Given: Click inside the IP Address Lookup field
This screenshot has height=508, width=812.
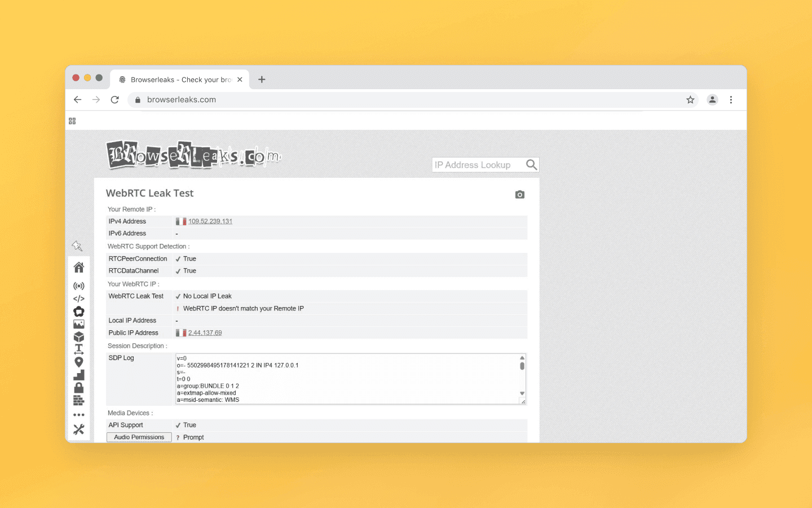Looking at the screenshot, I should tap(479, 164).
